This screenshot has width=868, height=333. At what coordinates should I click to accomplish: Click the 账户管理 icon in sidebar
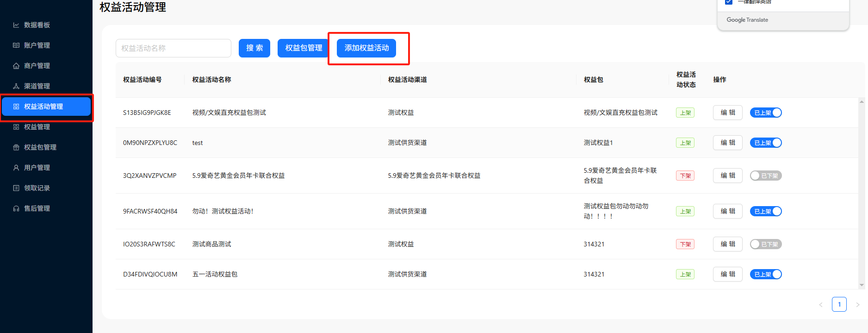pos(16,45)
